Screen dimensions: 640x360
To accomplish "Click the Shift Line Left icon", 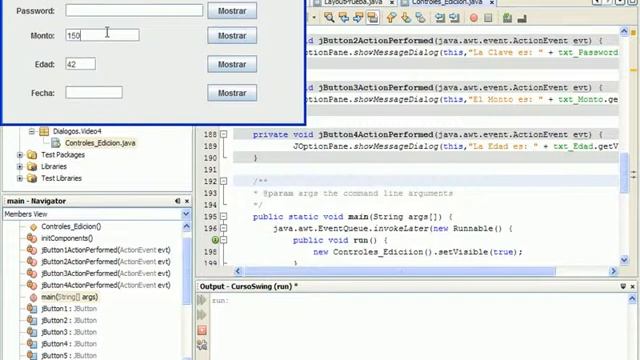I will [440, 18].
